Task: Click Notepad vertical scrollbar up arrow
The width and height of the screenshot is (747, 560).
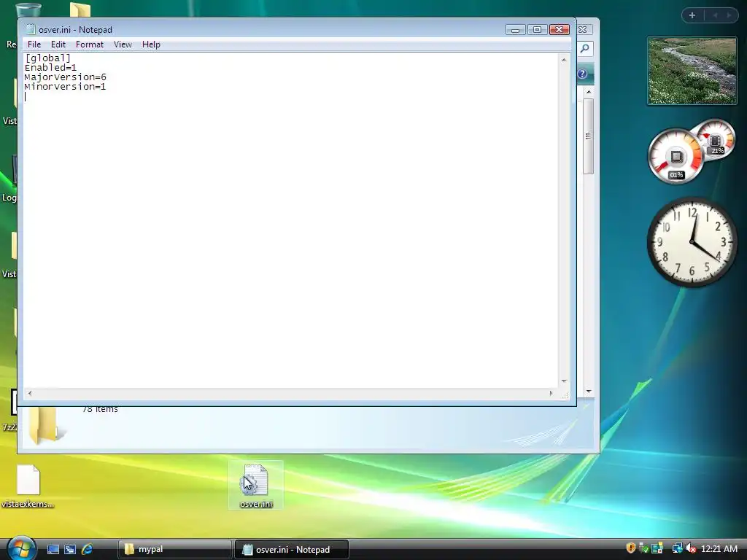Action: click(564, 60)
